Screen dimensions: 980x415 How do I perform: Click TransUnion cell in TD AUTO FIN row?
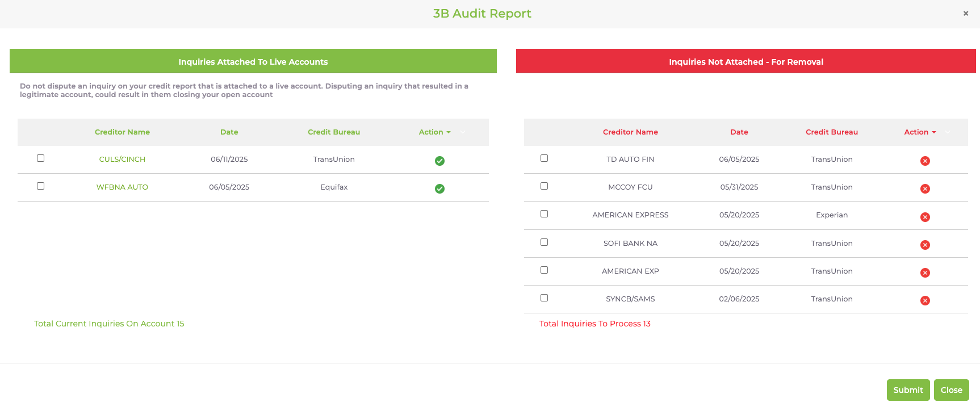[x=832, y=160]
